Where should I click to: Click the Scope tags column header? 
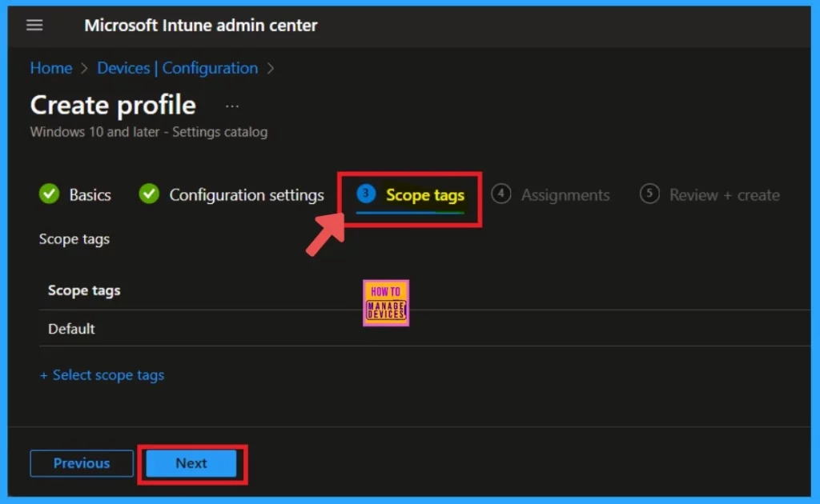pyautogui.click(x=84, y=290)
